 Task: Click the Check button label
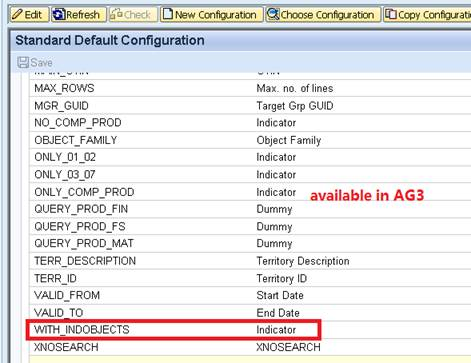click(x=137, y=15)
